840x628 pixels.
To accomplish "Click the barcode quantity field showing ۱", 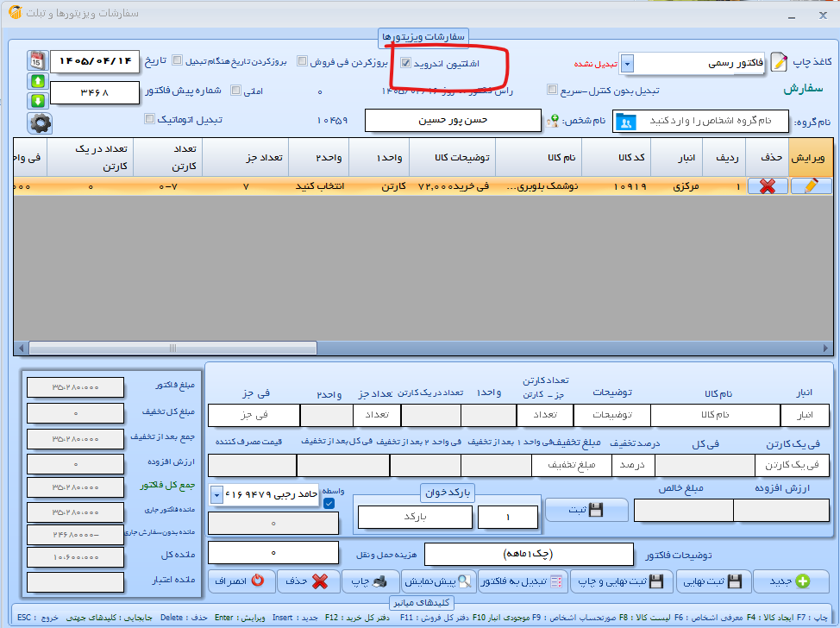I will (507, 517).
